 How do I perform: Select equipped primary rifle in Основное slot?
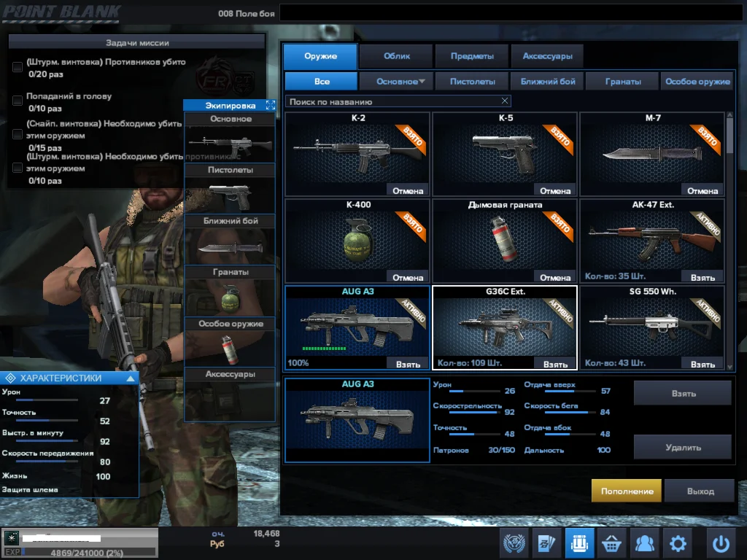pos(230,144)
